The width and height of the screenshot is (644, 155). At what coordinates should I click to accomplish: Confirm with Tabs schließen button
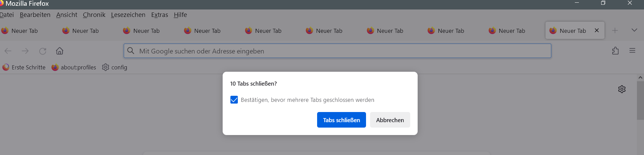click(341, 120)
